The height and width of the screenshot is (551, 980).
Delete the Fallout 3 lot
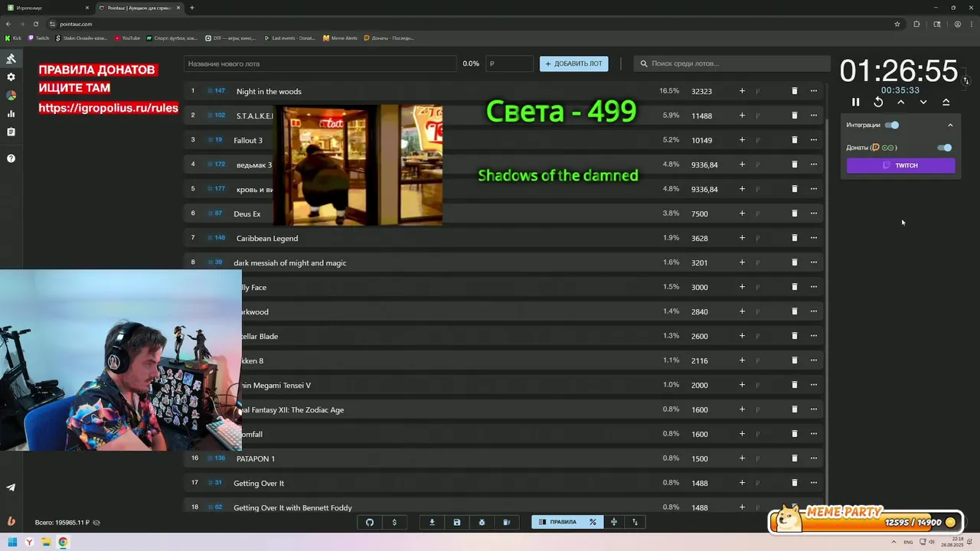click(794, 140)
